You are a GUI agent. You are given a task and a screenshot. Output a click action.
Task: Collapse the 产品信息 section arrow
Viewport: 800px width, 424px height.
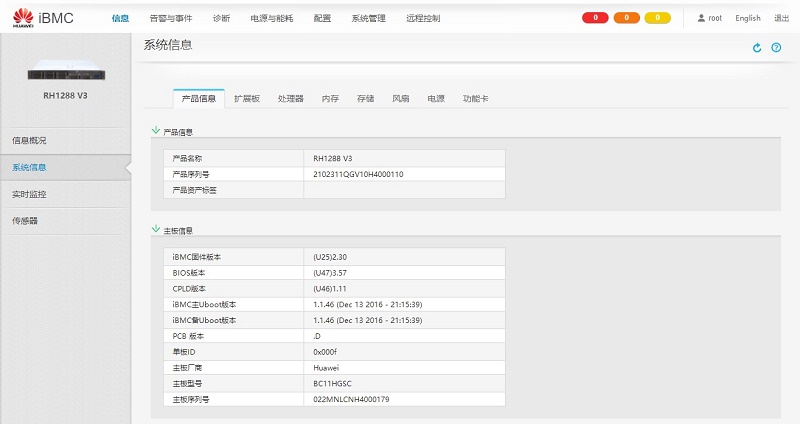click(156, 131)
